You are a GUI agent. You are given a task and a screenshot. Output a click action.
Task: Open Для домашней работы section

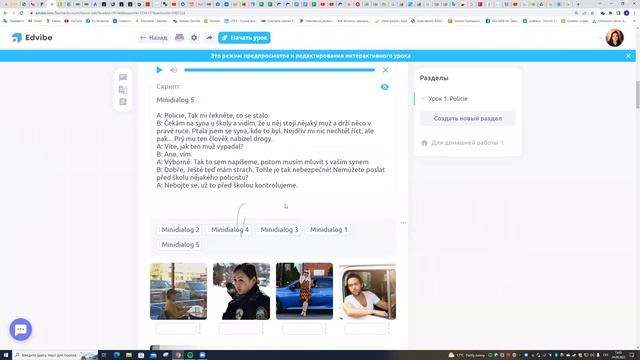(x=464, y=143)
